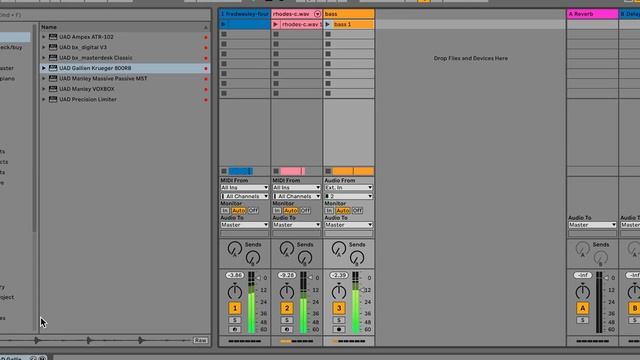Launch the bass 1 clip
This screenshot has width=640, height=360.
(x=328, y=24)
